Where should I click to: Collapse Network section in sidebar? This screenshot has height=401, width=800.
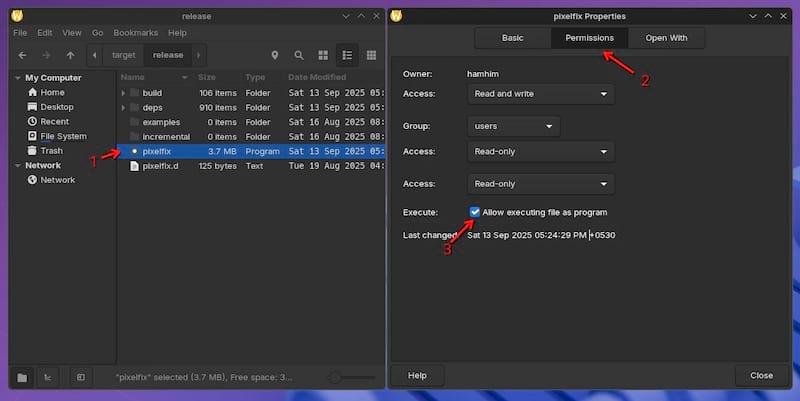pyautogui.click(x=18, y=166)
